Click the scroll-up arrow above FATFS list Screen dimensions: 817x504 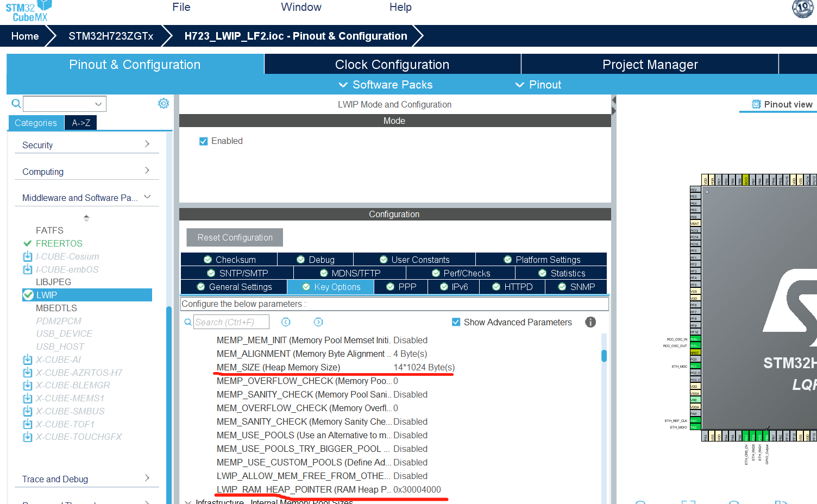86,217
